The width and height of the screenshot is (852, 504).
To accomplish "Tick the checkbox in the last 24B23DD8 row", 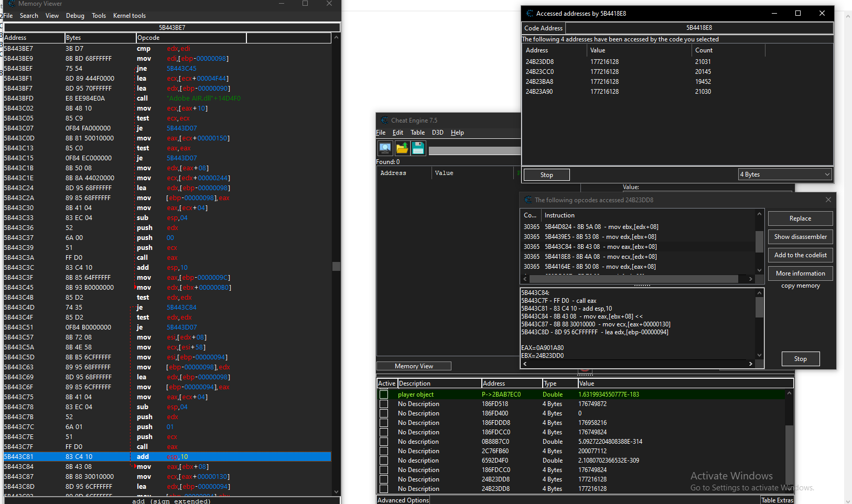I will point(384,489).
